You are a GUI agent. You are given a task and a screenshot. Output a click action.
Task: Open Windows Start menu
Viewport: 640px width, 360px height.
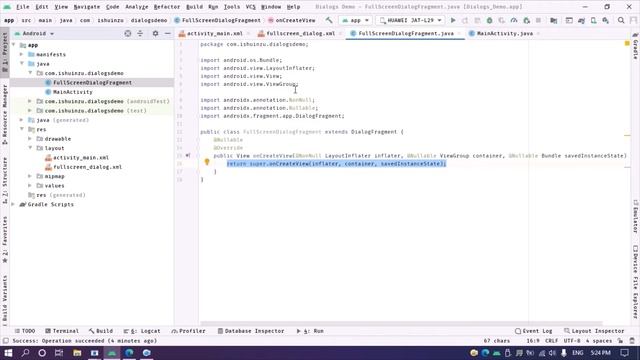point(8,353)
